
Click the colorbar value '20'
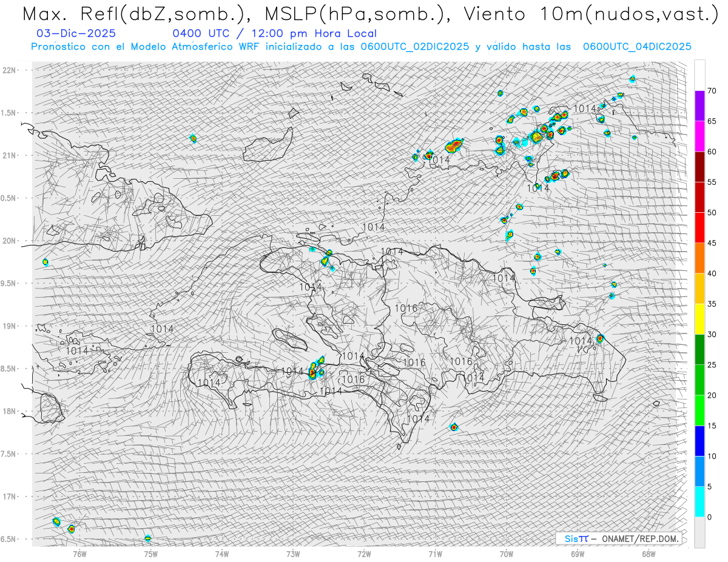712,395
